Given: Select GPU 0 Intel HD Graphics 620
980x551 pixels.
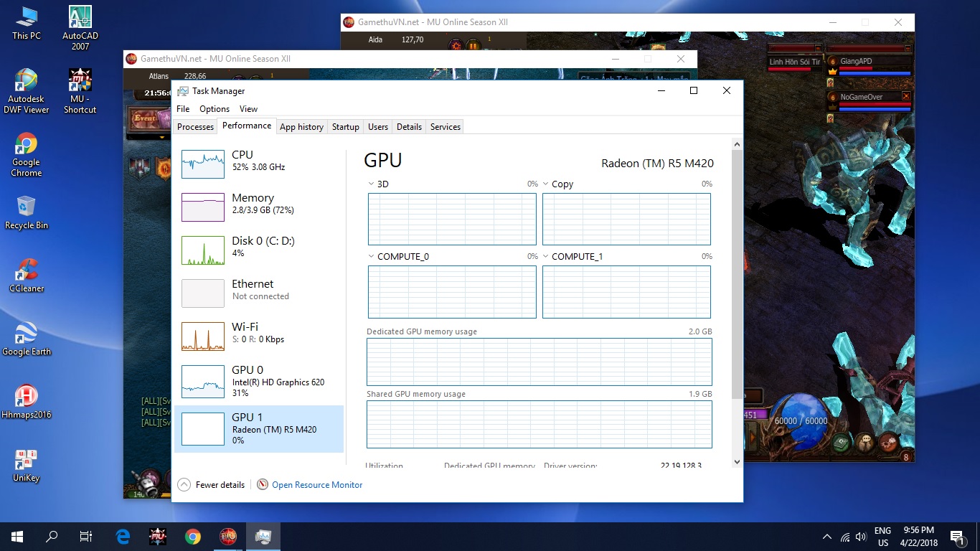Looking at the screenshot, I should coord(259,381).
